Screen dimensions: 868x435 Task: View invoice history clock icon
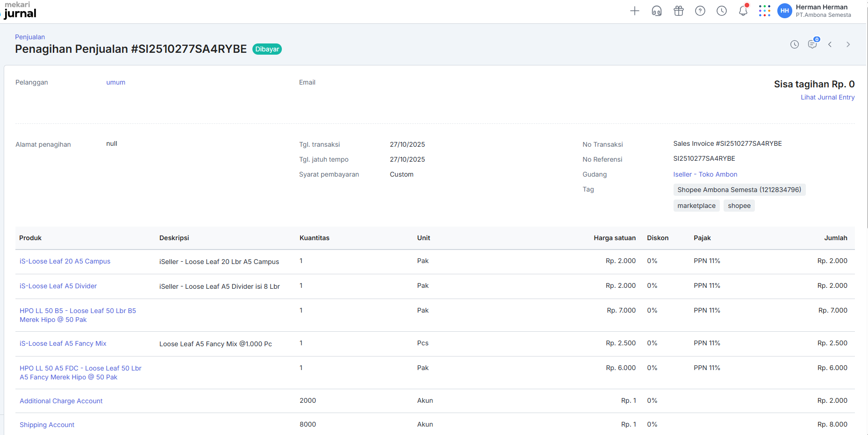[x=794, y=44]
